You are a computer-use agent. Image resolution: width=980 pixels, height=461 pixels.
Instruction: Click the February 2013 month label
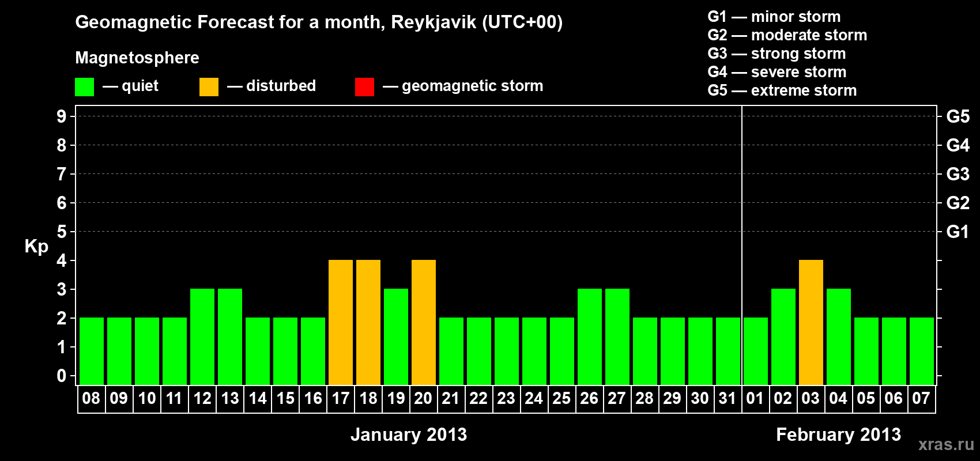tap(839, 434)
